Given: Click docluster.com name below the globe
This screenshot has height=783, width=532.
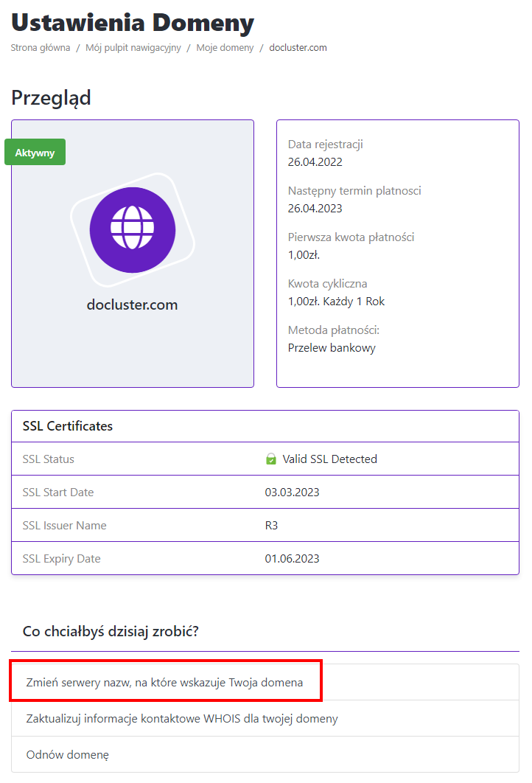Looking at the screenshot, I should [x=133, y=304].
